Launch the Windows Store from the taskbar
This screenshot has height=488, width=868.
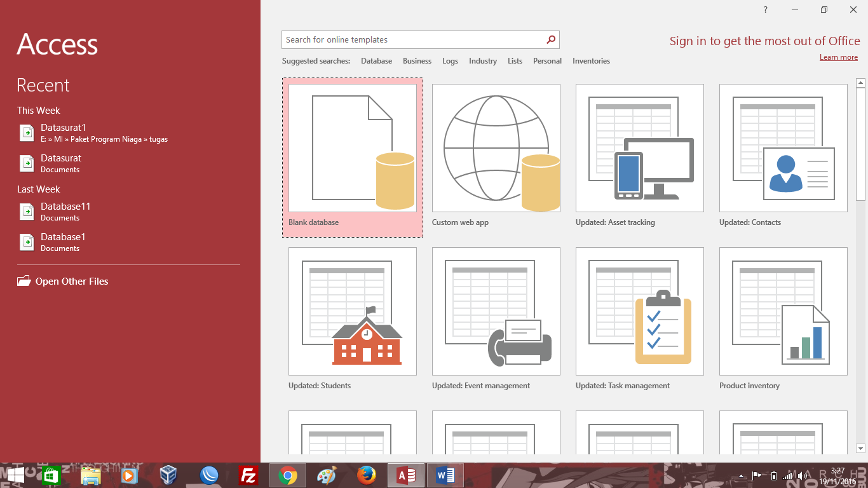tap(51, 475)
